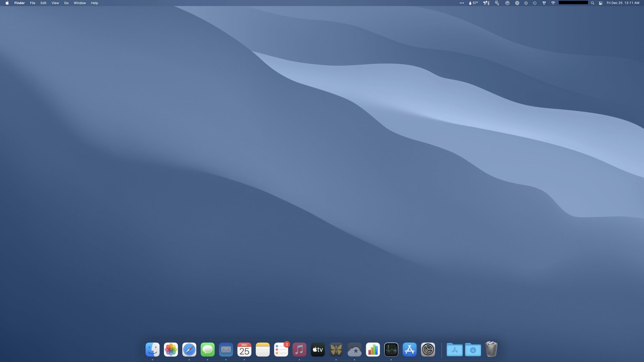Viewport: 644px width, 362px height.
Task: Expand the Applications folder stack
Action: point(454,350)
